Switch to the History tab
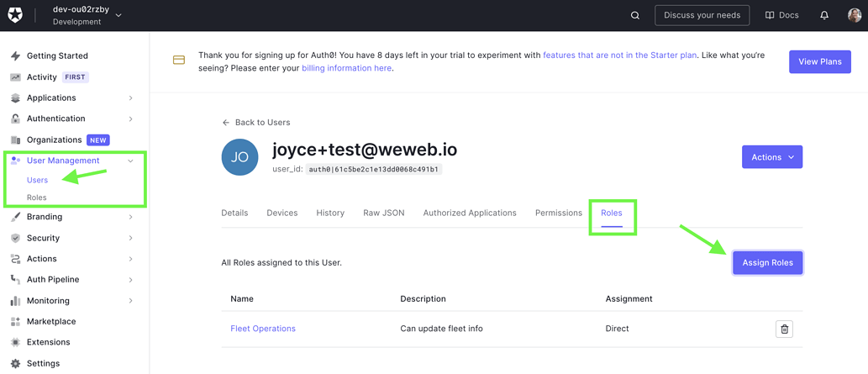Viewport: 868px width, 374px height. tap(330, 213)
